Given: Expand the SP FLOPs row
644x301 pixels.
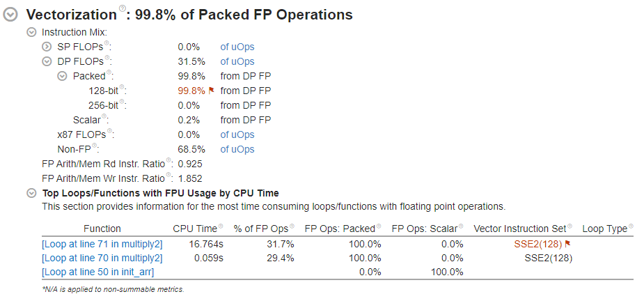Looking at the screenshot, I should point(47,47).
